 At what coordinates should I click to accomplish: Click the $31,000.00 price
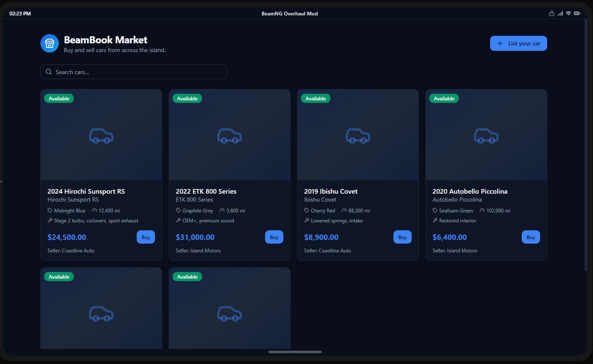pyautogui.click(x=195, y=237)
